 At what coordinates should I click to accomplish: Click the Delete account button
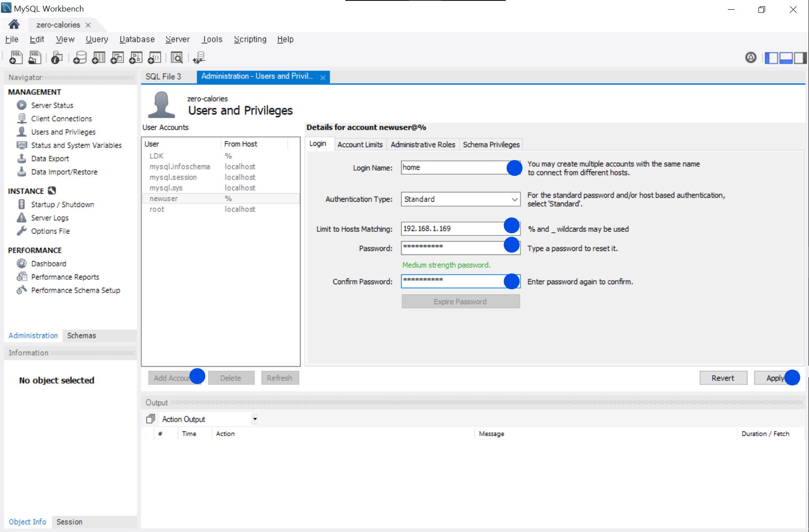pyautogui.click(x=231, y=378)
